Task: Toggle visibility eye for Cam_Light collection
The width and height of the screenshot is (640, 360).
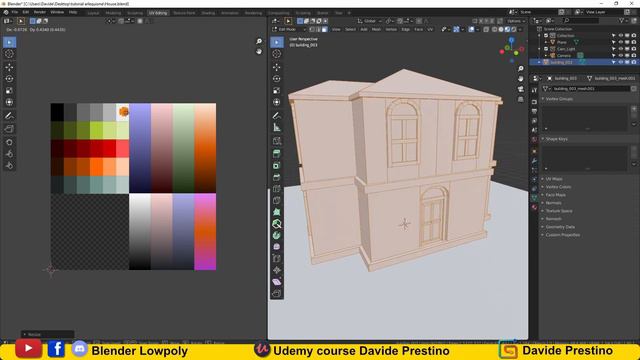Action: coord(620,49)
